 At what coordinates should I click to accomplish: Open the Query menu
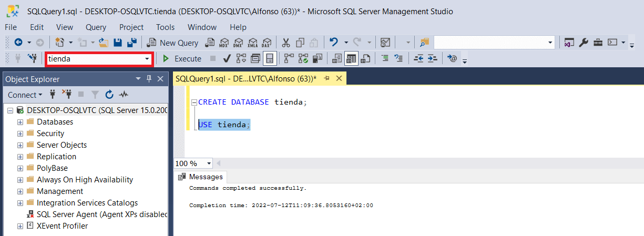coord(96,27)
